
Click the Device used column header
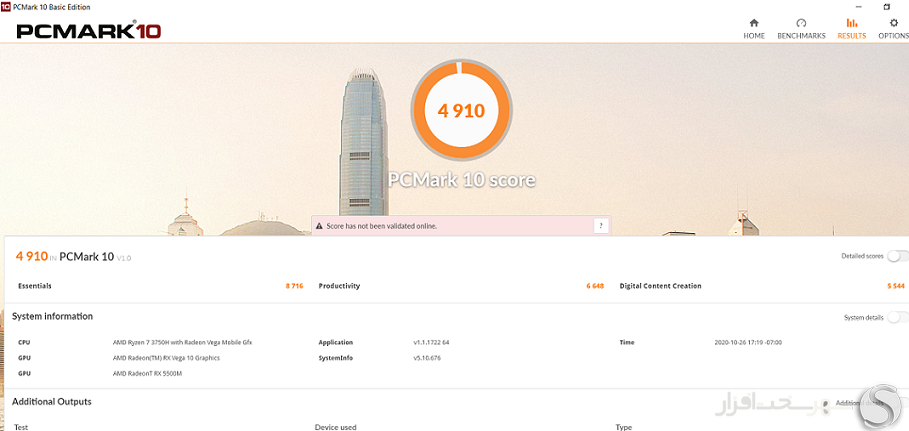336,428
